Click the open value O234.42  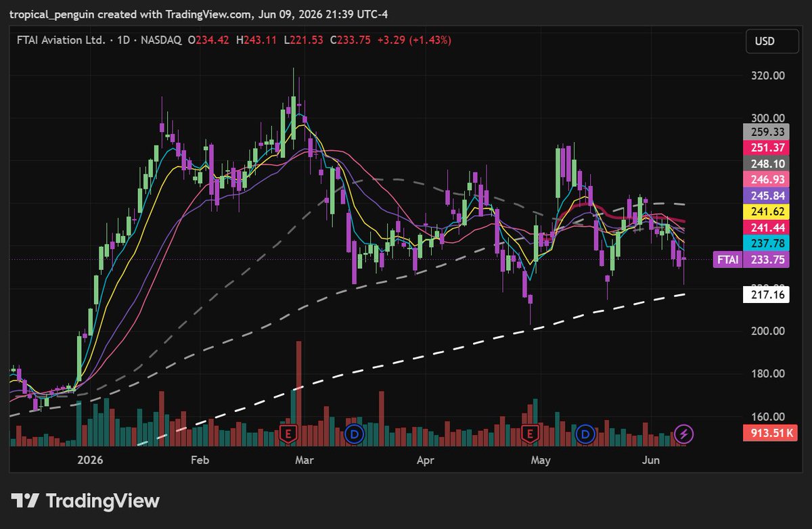(x=210, y=41)
